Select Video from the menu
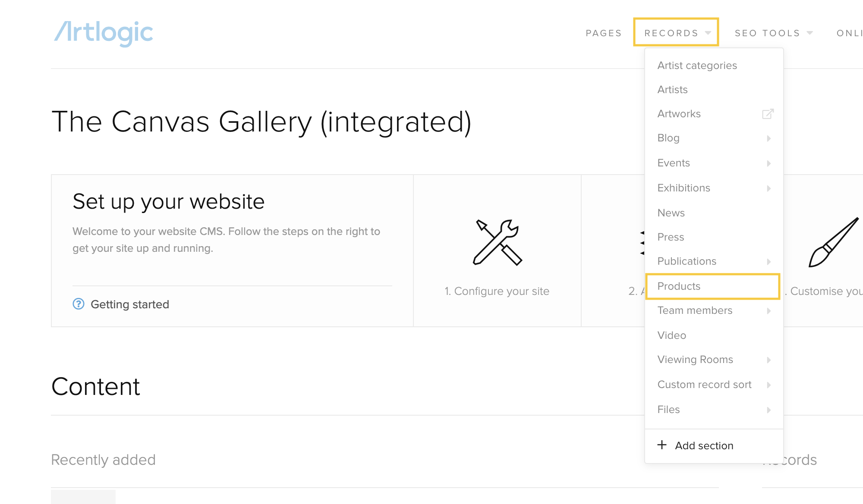 (x=714, y=335)
